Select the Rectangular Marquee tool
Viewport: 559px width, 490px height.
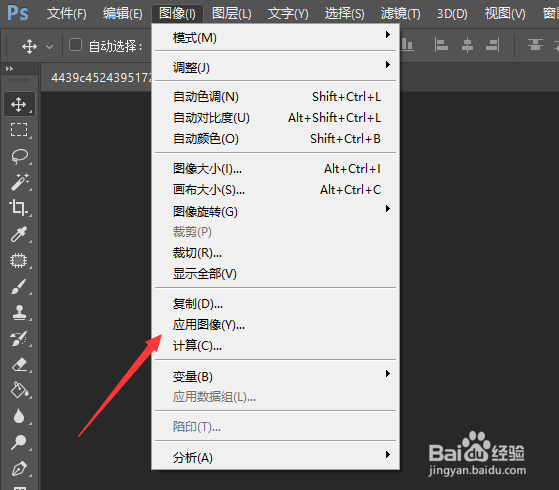[x=19, y=130]
